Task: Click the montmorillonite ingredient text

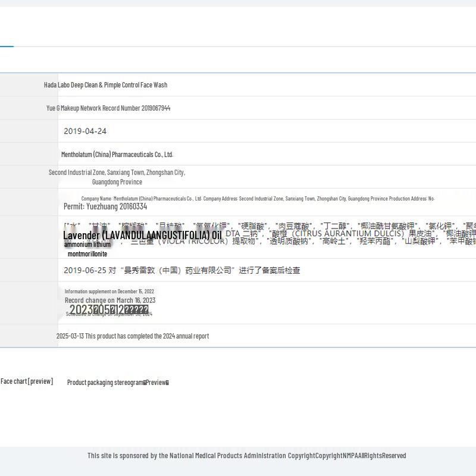Action: coord(87,254)
